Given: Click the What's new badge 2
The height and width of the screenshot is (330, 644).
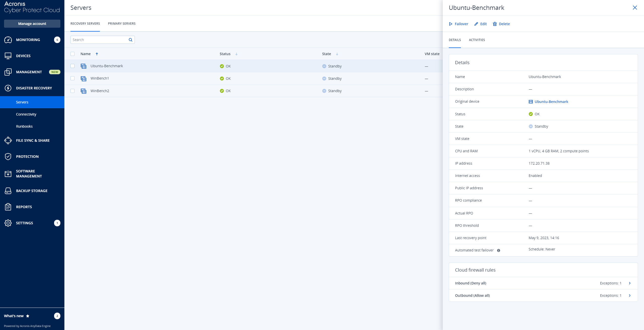Looking at the screenshot, I should pos(57,316).
